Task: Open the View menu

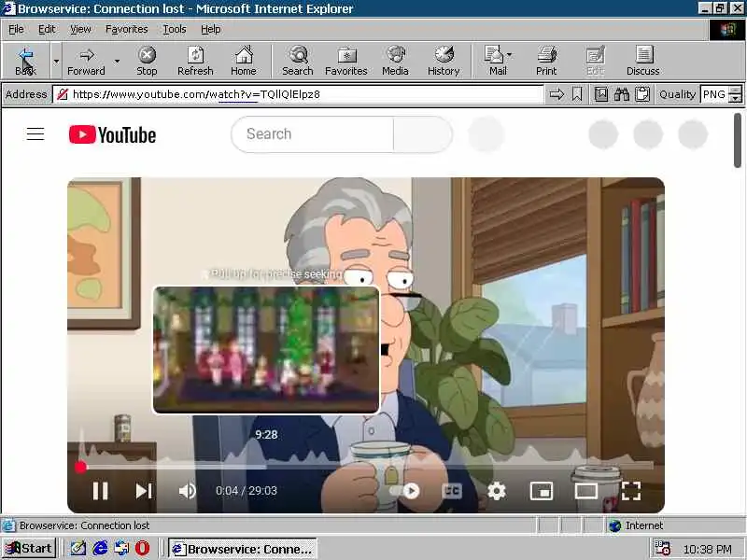Action: (80, 30)
